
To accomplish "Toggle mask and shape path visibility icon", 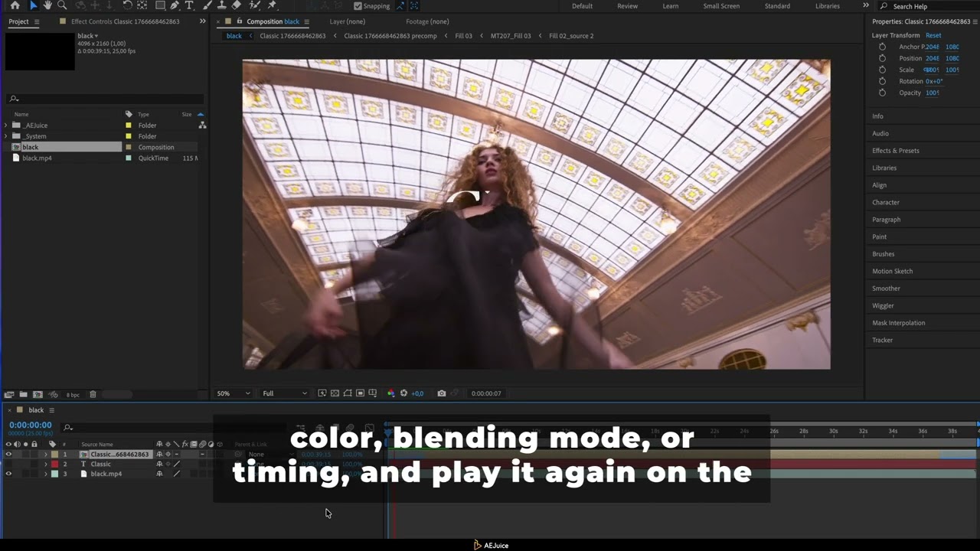I will point(348,393).
